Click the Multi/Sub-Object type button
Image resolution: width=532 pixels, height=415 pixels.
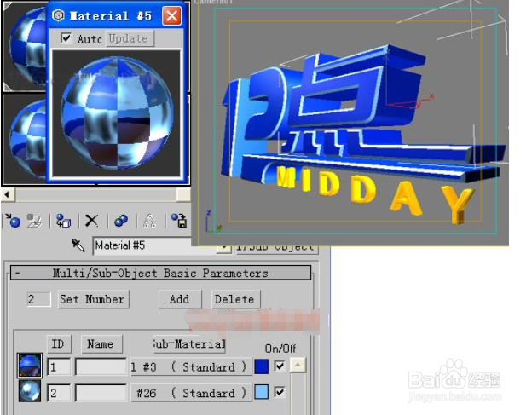click(x=276, y=248)
